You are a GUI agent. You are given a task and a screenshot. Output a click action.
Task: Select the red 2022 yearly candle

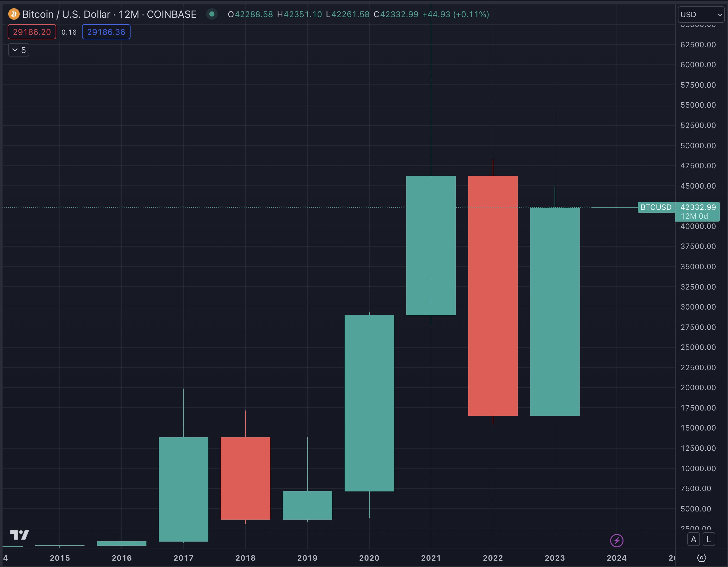[x=493, y=296]
